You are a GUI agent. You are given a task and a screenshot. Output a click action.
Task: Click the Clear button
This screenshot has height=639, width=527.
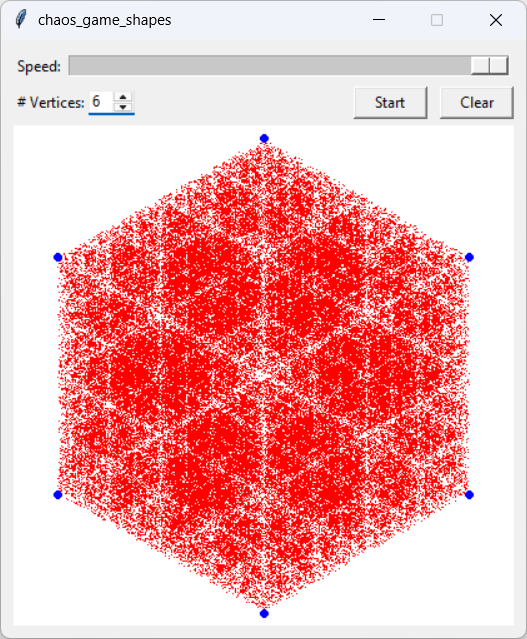point(476,102)
